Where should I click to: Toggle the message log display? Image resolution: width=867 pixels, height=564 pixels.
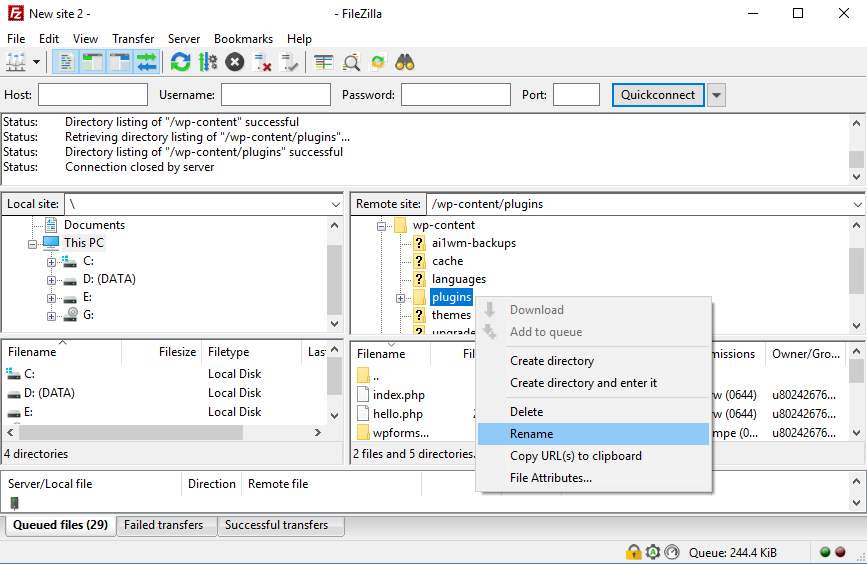pos(65,62)
